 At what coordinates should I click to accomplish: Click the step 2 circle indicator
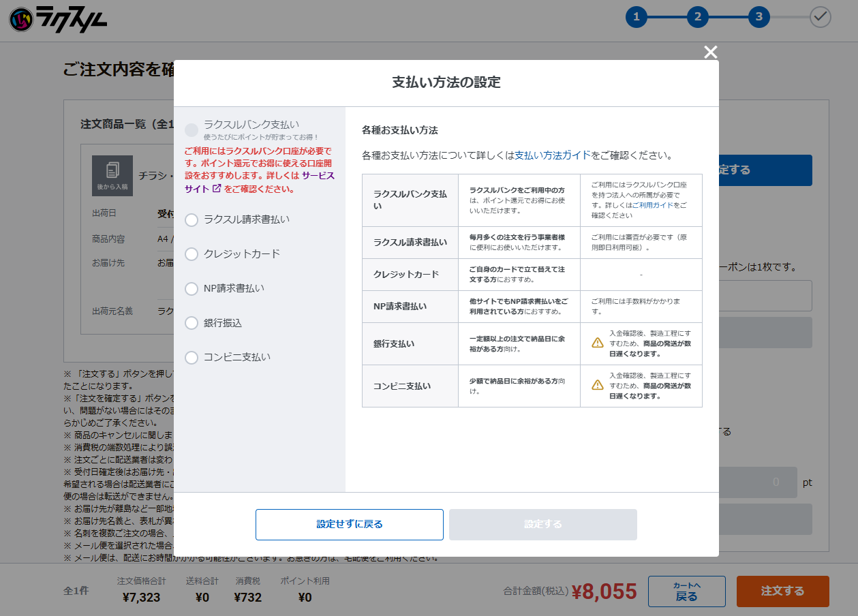[x=697, y=17]
